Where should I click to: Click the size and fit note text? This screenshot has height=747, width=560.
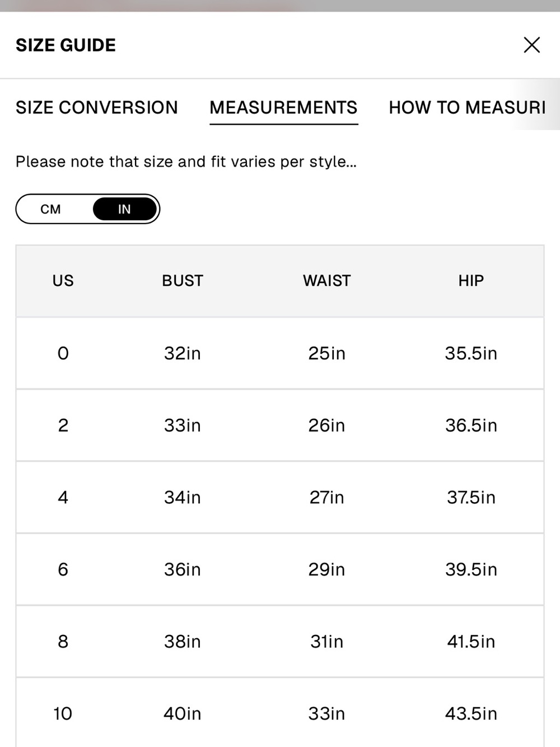coord(186,161)
